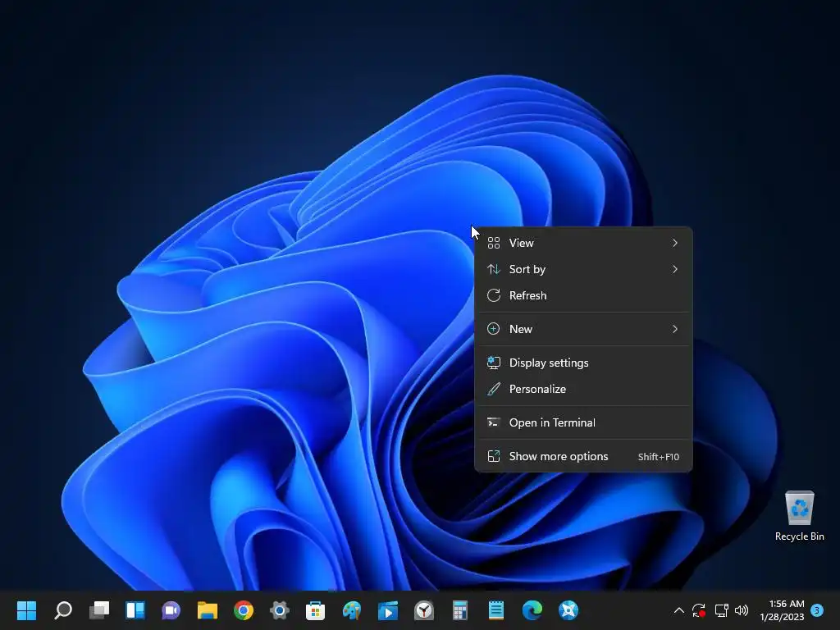Open the volume speaker tray icon
The width and height of the screenshot is (840, 630).
742,610
